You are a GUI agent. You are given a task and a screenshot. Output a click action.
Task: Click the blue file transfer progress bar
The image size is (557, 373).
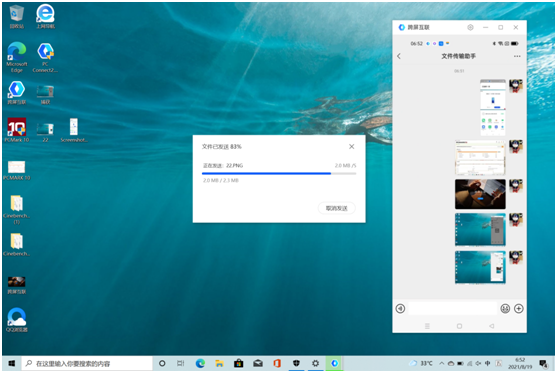(279, 173)
